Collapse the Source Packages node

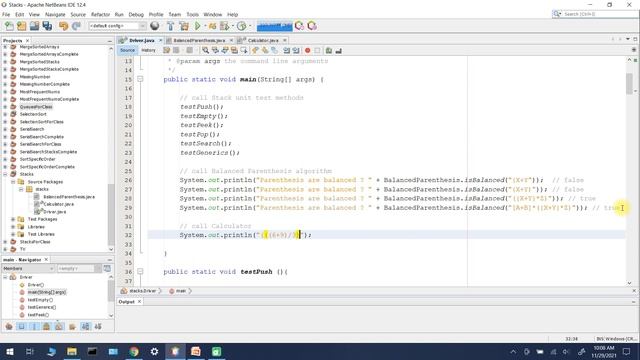pos(13,182)
